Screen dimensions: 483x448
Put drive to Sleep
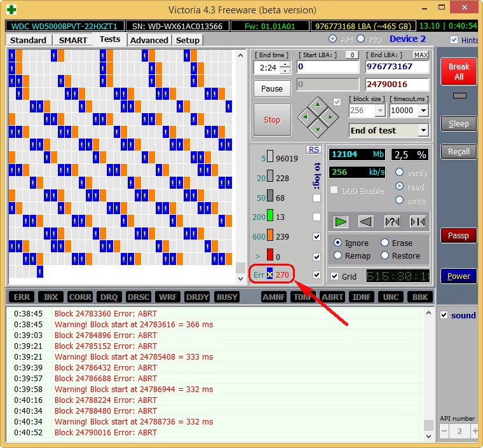[459, 124]
